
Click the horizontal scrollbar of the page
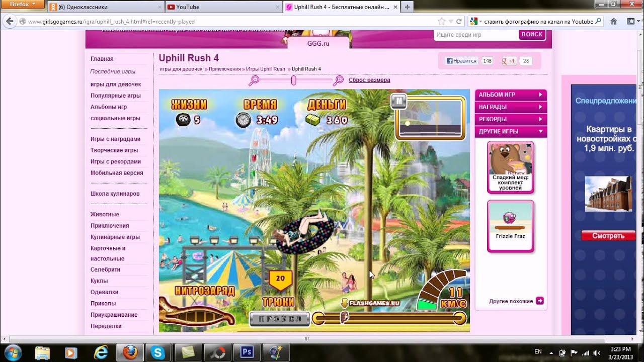point(307,339)
